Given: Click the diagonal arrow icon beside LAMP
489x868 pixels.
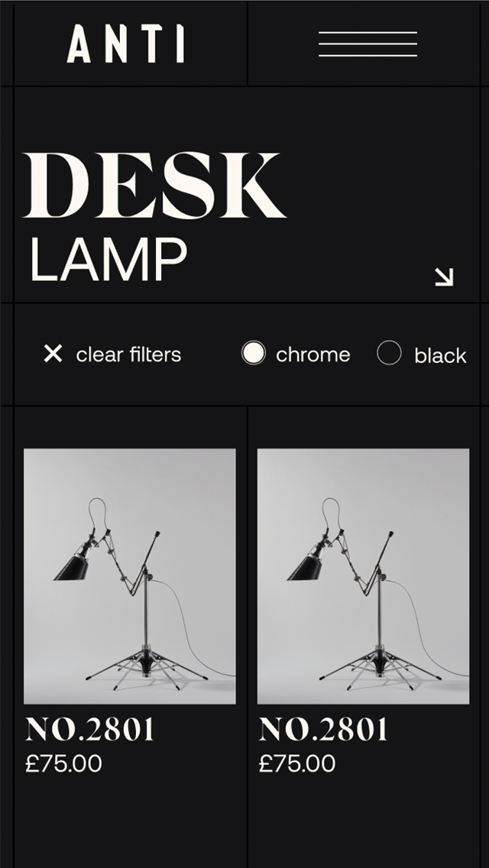Looking at the screenshot, I should click(444, 277).
